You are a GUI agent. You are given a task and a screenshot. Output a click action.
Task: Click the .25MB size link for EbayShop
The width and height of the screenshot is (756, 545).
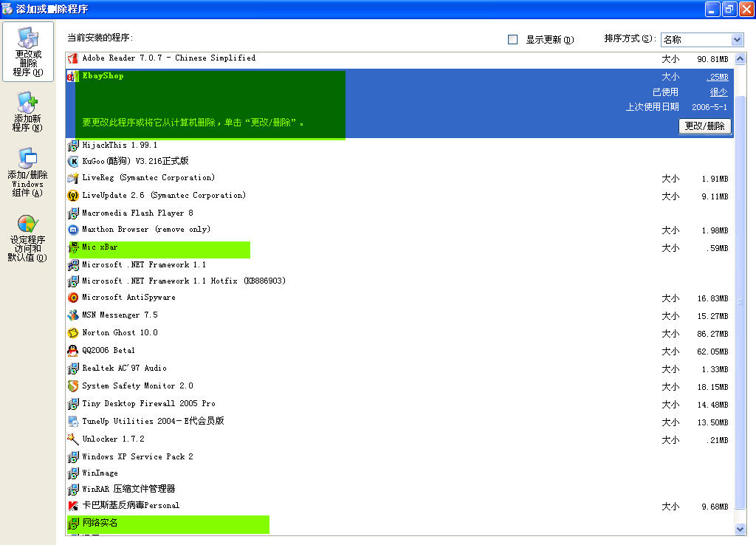[x=717, y=77]
